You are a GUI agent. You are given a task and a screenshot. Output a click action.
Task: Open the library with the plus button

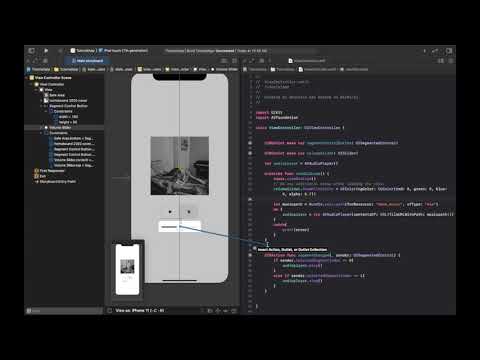point(424,51)
